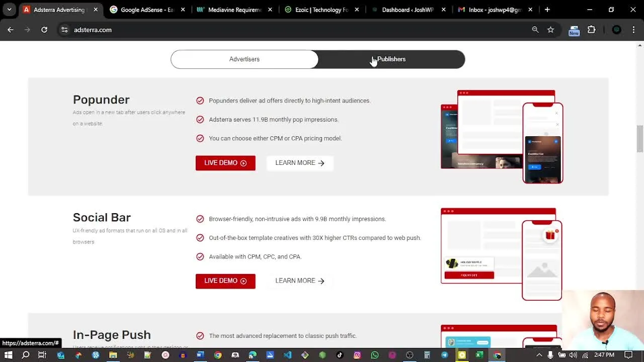Open TikTok from taskbar
This screenshot has height=362, width=644.
point(340,355)
